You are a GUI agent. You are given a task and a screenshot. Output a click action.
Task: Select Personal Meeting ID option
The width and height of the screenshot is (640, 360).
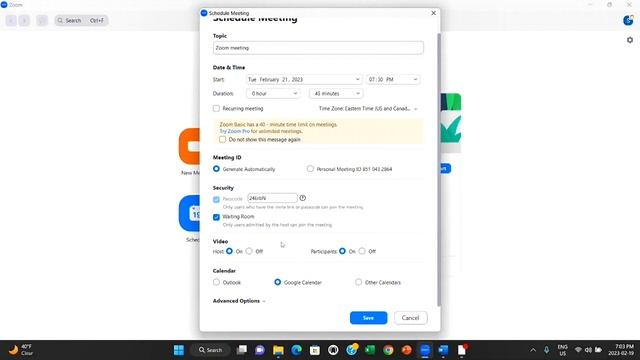(x=310, y=169)
